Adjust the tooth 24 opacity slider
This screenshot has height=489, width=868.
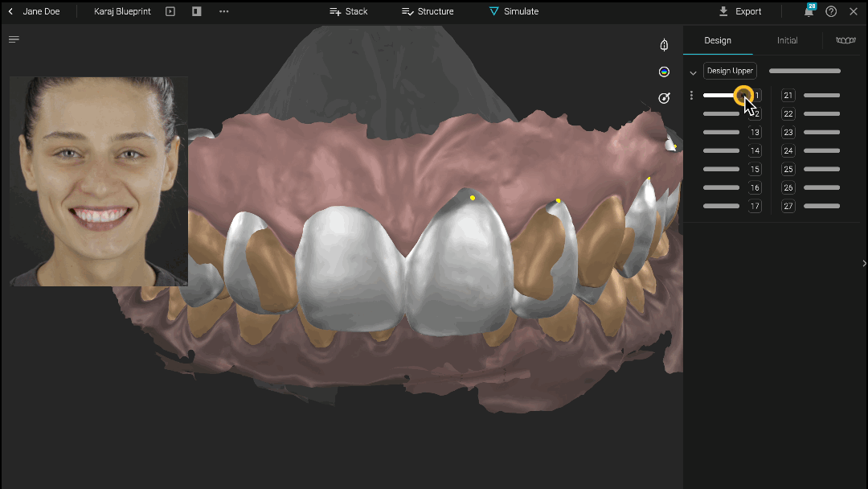[x=821, y=150]
